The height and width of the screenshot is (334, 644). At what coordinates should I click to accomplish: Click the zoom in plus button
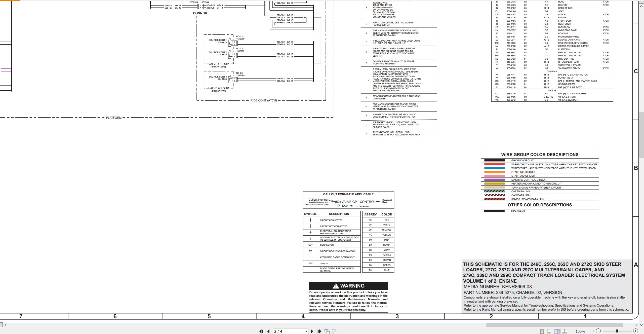[635, 331]
